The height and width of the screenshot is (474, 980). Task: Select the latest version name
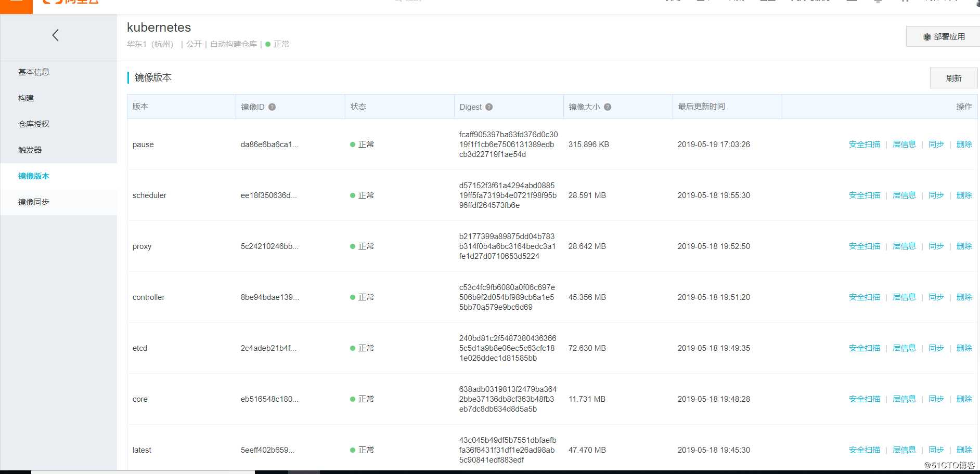pyautogui.click(x=141, y=450)
